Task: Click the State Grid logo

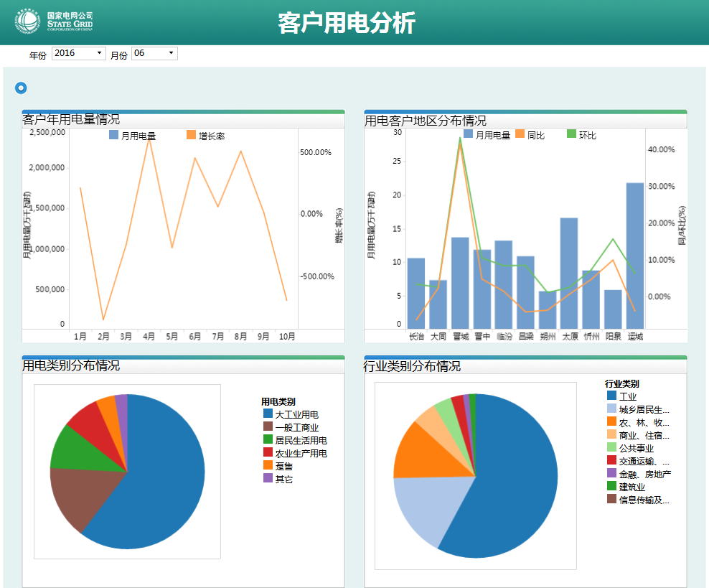Action: pos(54,22)
